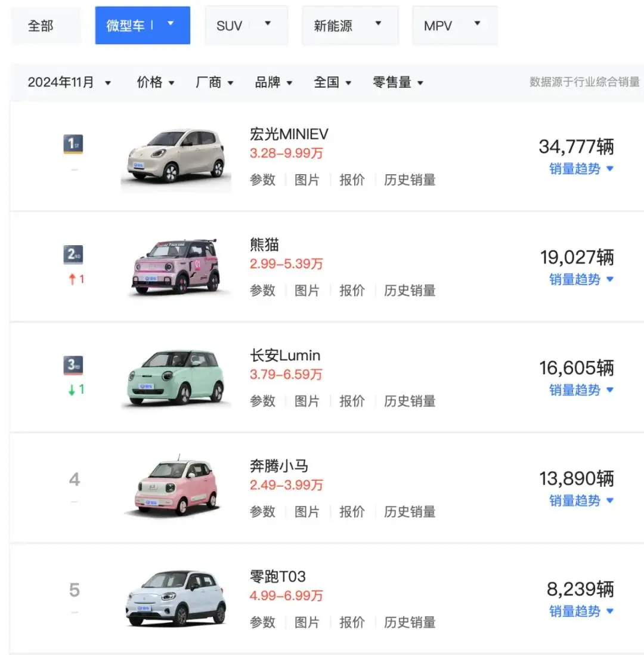View 报价 for 宏光MINIEV
The height and width of the screenshot is (655, 644).
coord(352,180)
